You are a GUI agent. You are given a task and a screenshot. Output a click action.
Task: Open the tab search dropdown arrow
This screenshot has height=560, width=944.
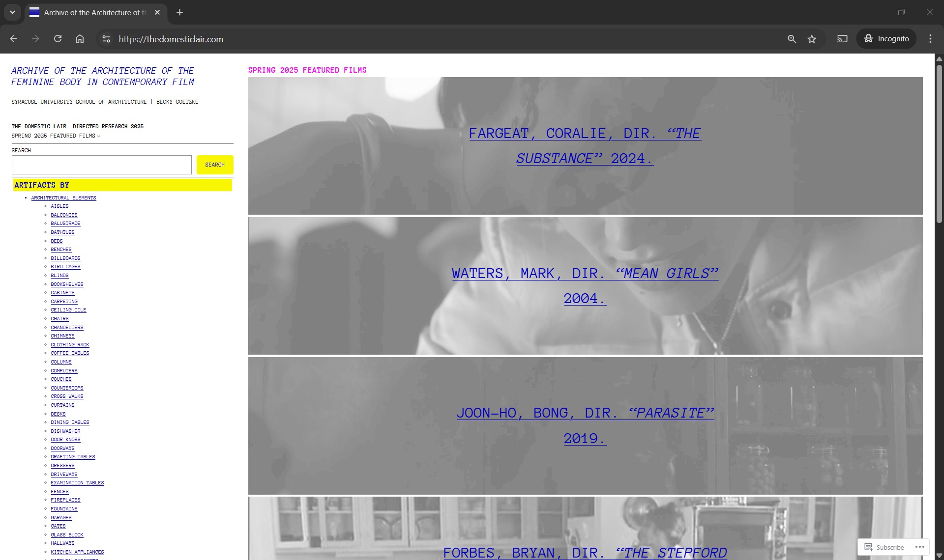pyautogui.click(x=12, y=12)
